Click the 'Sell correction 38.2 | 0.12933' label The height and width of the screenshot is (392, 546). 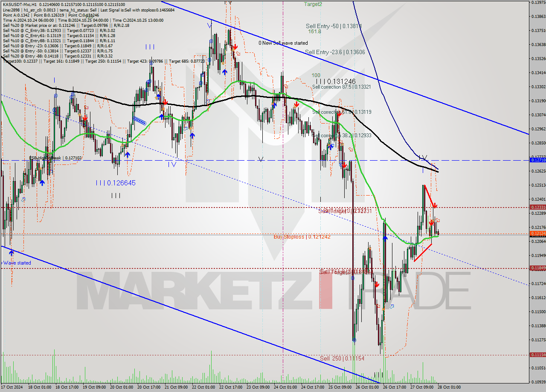pos(341,135)
